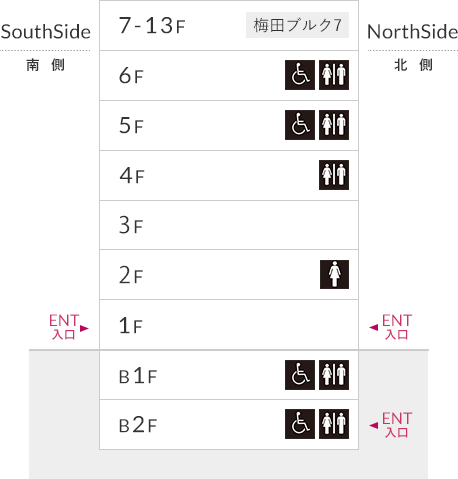Click the 5F wheelchair accessible icon
Screen dimensions: 458x479
click(300, 125)
